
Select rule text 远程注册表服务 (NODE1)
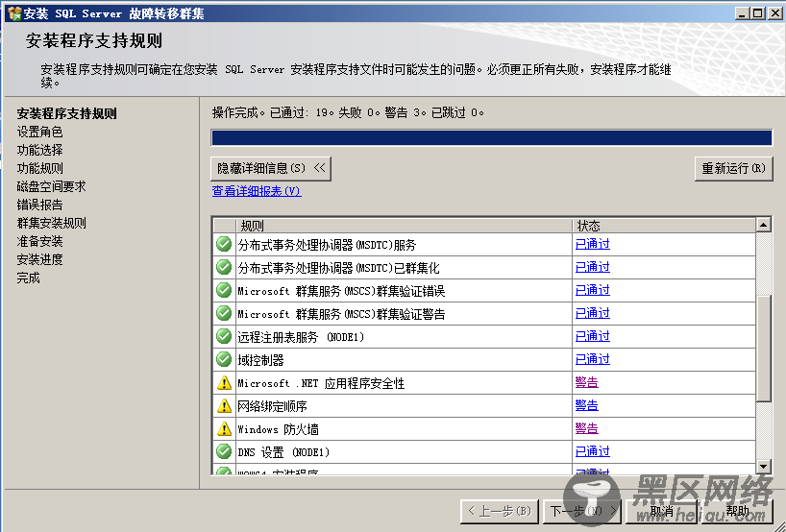301,337
